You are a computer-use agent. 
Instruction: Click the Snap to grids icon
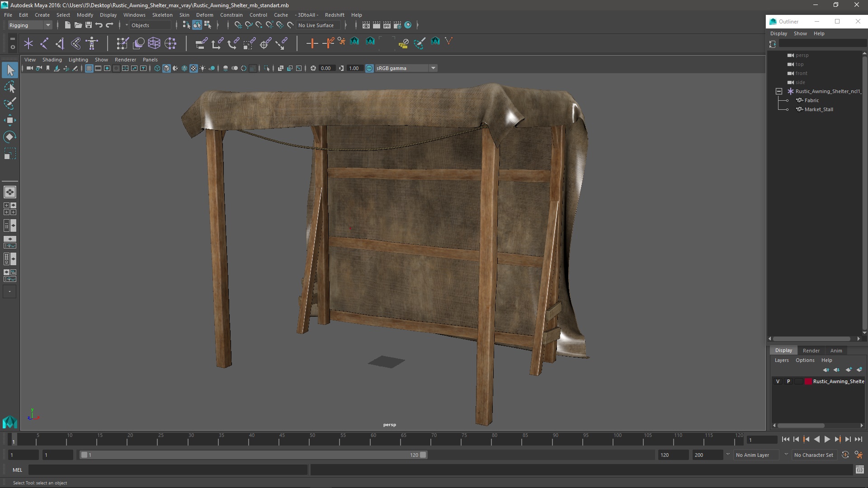(x=238, y=25)
